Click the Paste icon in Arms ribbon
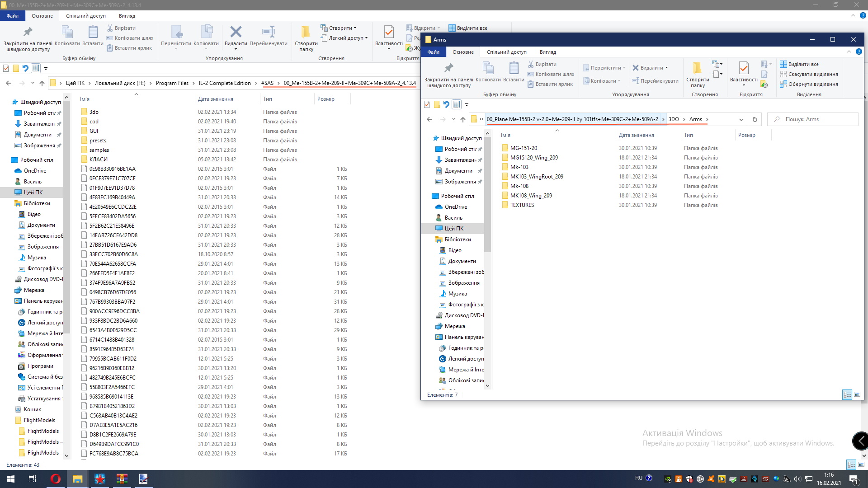The height and width of the screenshot is (488, 868). (514, 69)
